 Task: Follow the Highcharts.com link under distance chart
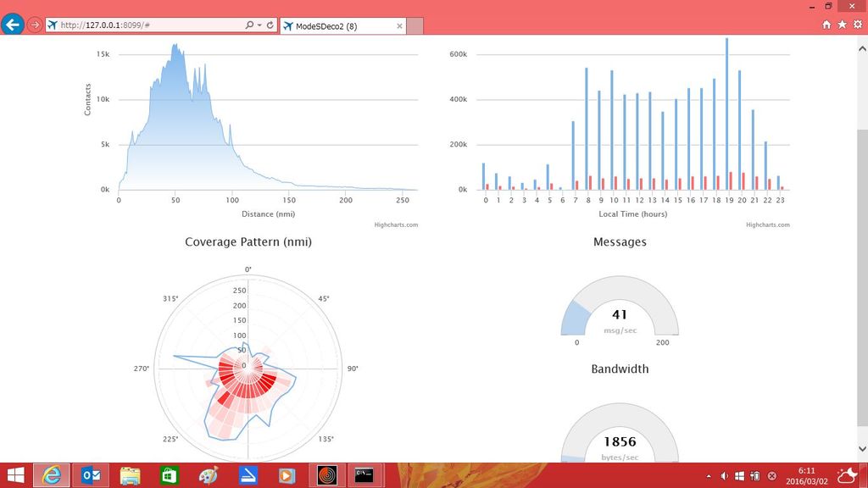pyautogui.click(x=396, y=225)
